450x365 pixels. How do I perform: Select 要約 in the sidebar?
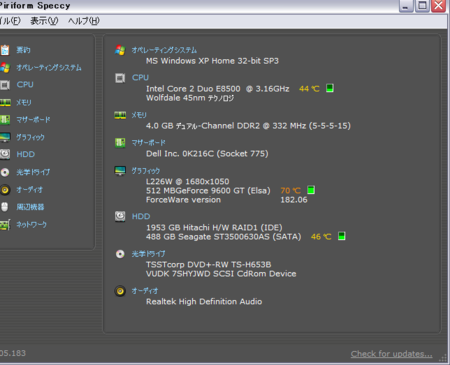23,50
